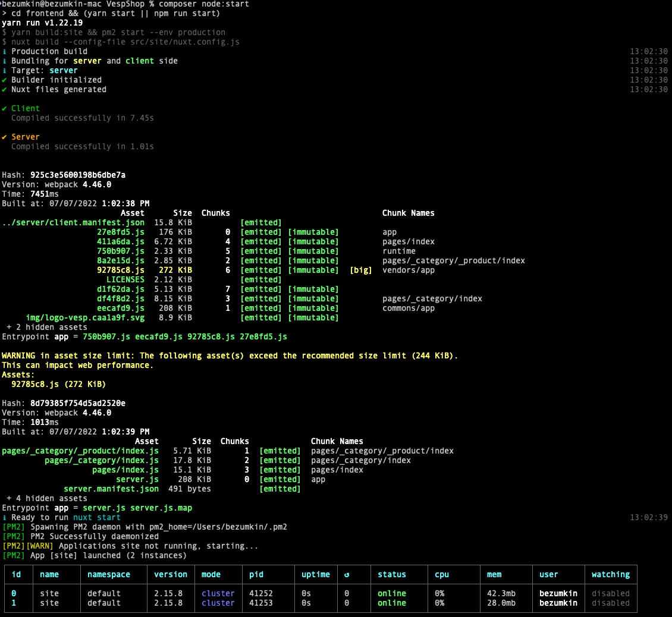Image resolution: width=672 pixels, height=617 pixels.
Task: Click server.manifest.json asset name
Action: (x=111, y=489)
